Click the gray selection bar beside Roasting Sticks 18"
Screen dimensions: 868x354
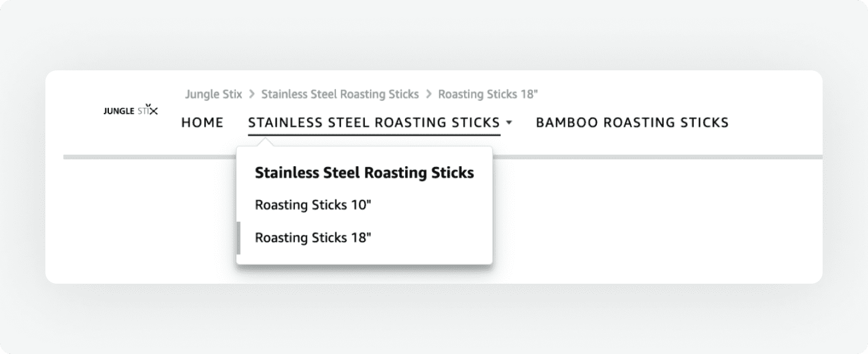click(239, 238)
